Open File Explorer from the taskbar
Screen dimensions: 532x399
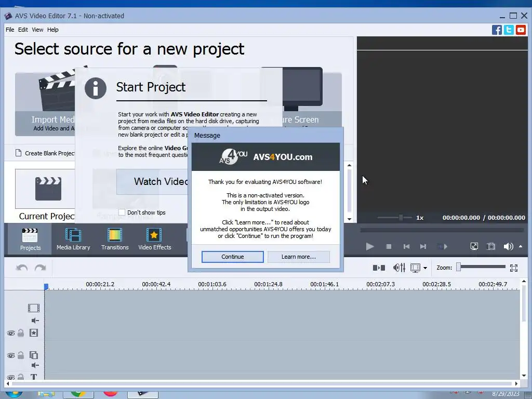(46, 395)
